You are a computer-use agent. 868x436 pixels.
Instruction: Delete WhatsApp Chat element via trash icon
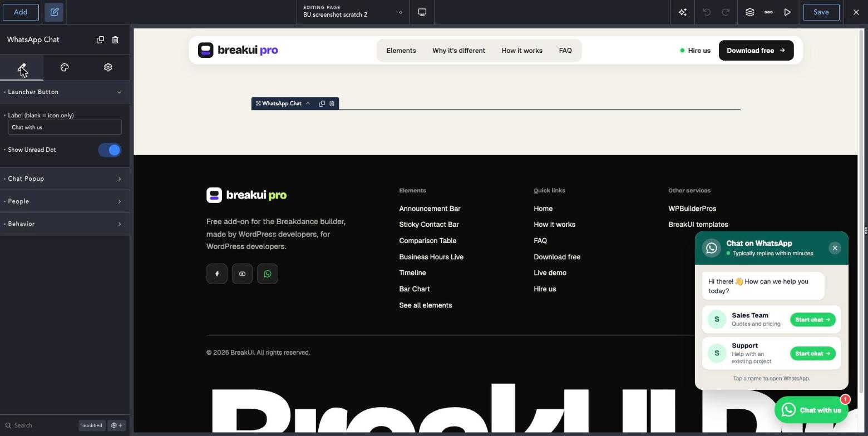(x=115, y=39)
